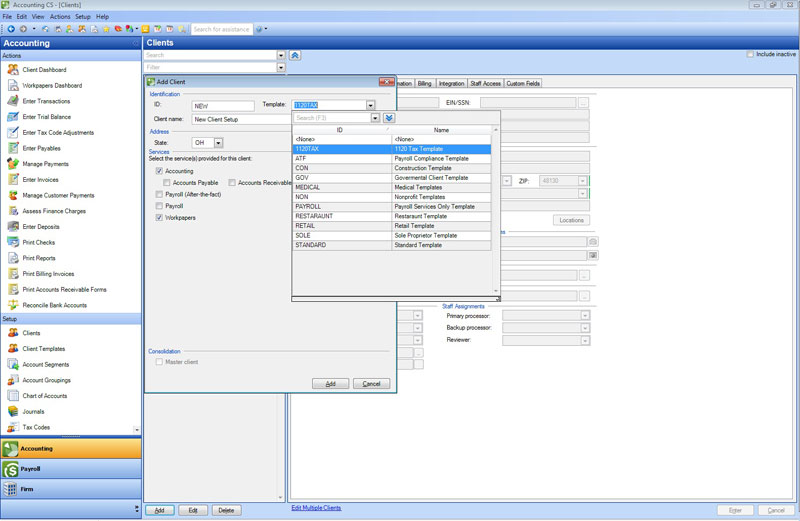Switch to the Custom Fields tab
Viewport: 800px width, 521px height.
pyautogui.click(x=523, y=84)
